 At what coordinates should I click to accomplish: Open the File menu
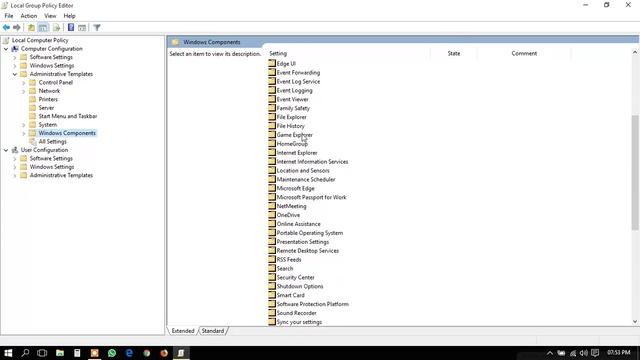[x=9, y=16]
